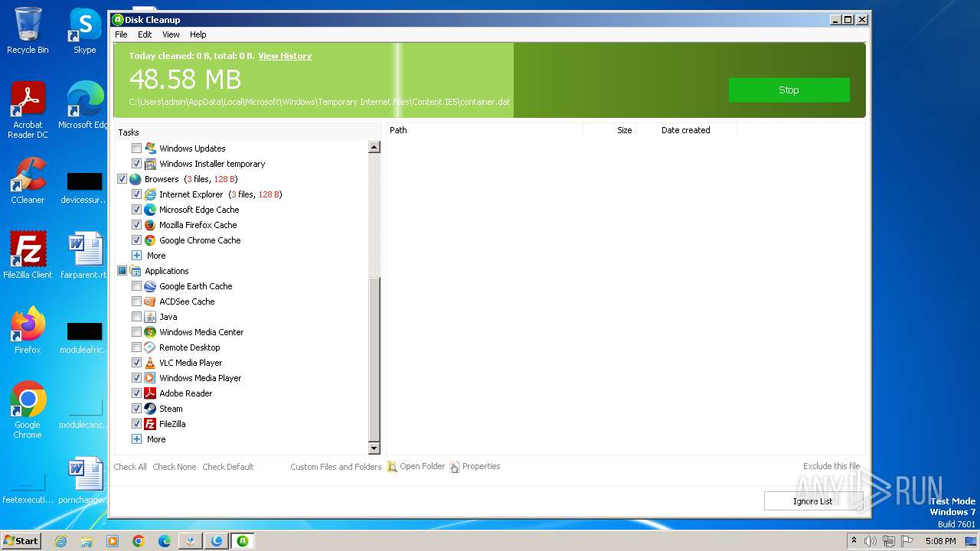
Task: Click the taskbar clock showing 5:08 PM
Action: tap(940, 541)
